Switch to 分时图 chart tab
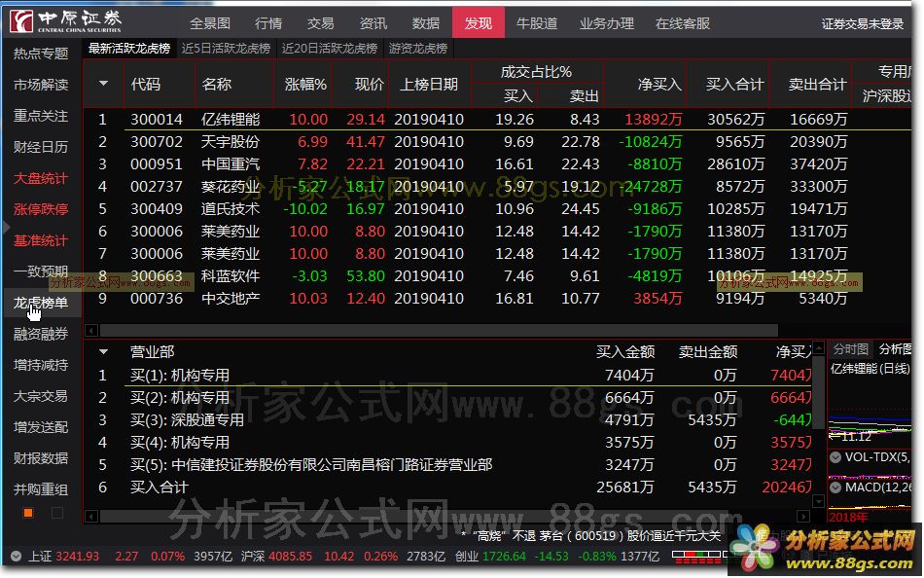 click(850, 349)
